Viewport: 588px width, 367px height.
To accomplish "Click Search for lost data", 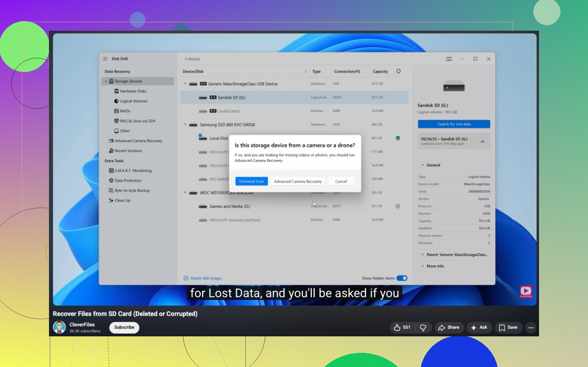I will [454, 124].
